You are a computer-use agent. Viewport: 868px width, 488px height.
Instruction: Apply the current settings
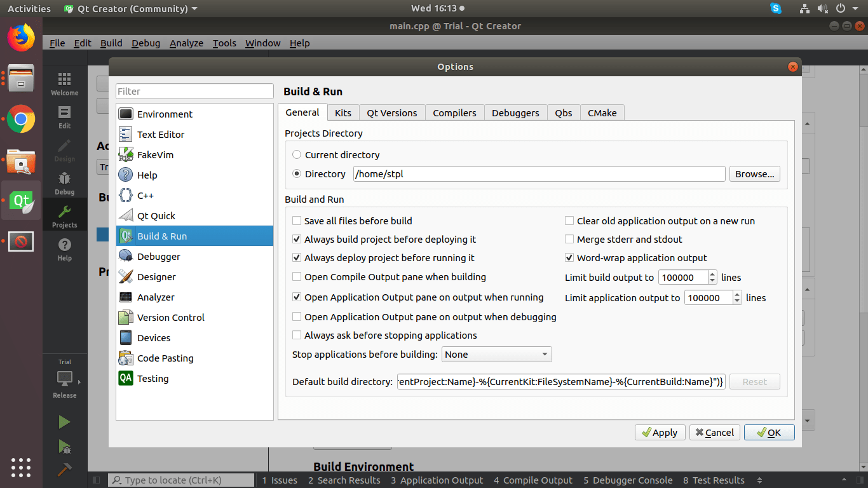click(660, 432)
